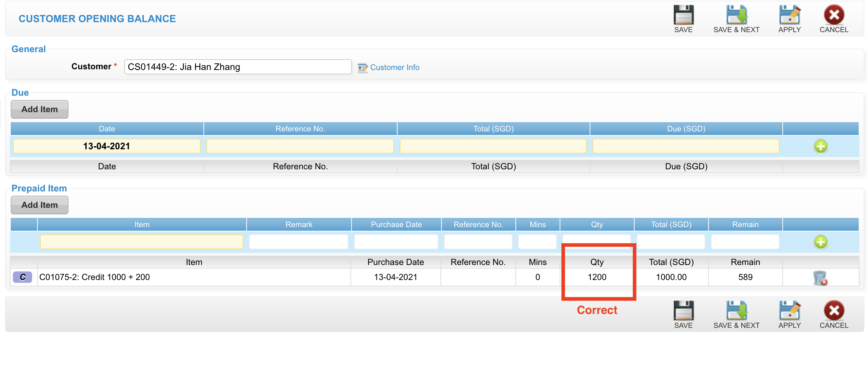Click the Total value 1000.00

tap(671, 277)
